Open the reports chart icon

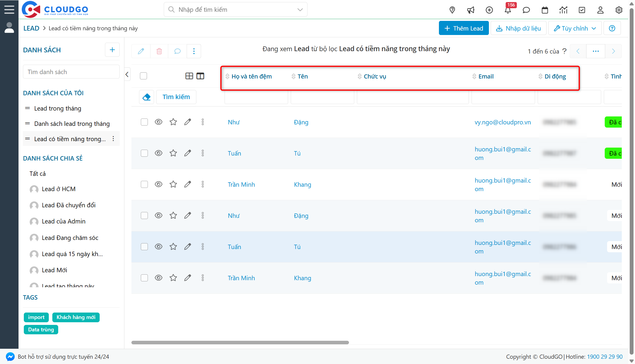point(563,10)
